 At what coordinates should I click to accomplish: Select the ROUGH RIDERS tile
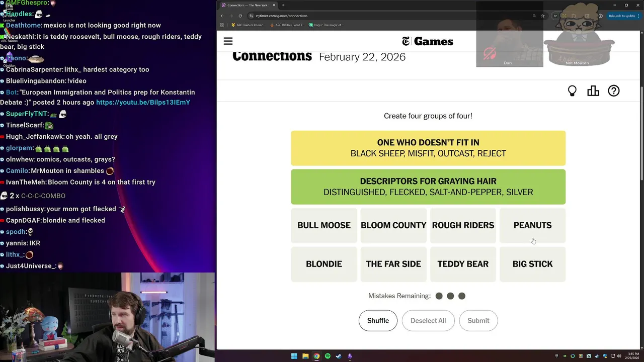463,225
